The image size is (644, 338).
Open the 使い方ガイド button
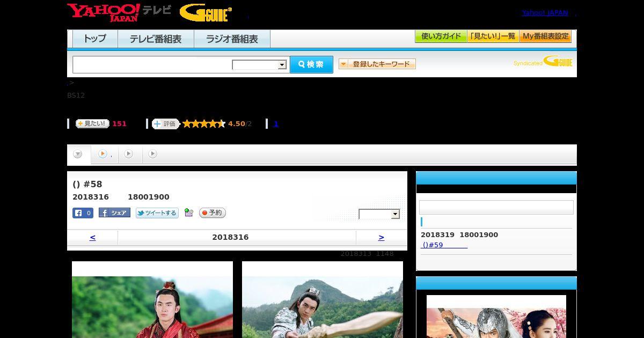[x=441, y=36]
